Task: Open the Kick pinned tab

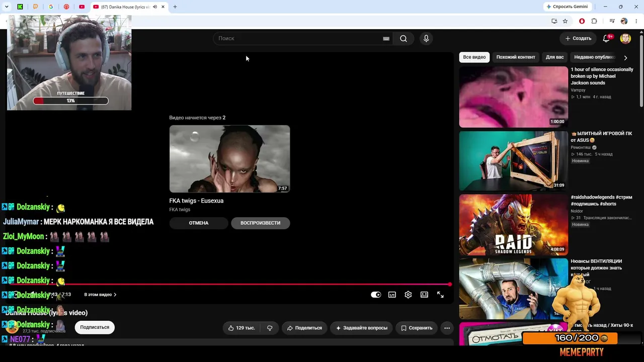Action: [x=20, y=7]
